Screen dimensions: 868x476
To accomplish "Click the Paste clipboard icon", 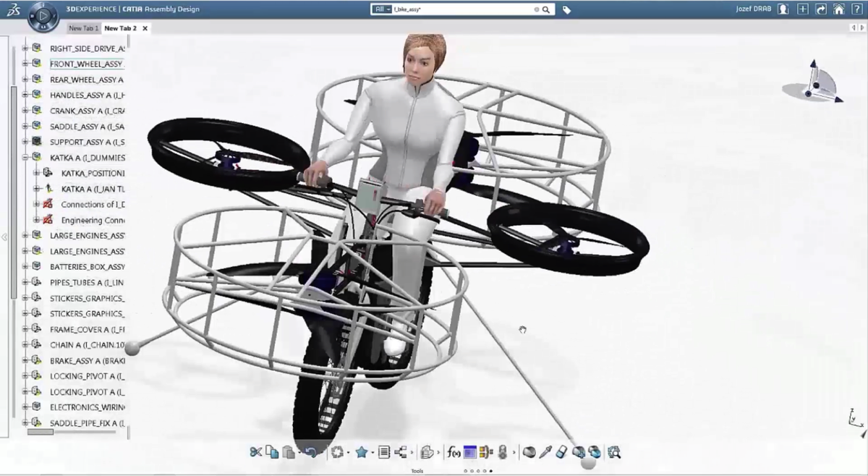I will 289,452.
